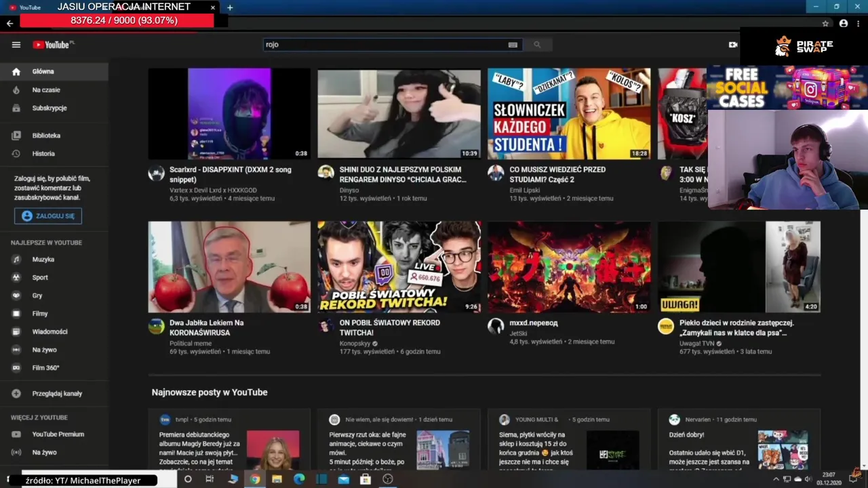This screenshot has height=488, width=868.
Task: Click the Film 360° icon
Action: [16, 368]
